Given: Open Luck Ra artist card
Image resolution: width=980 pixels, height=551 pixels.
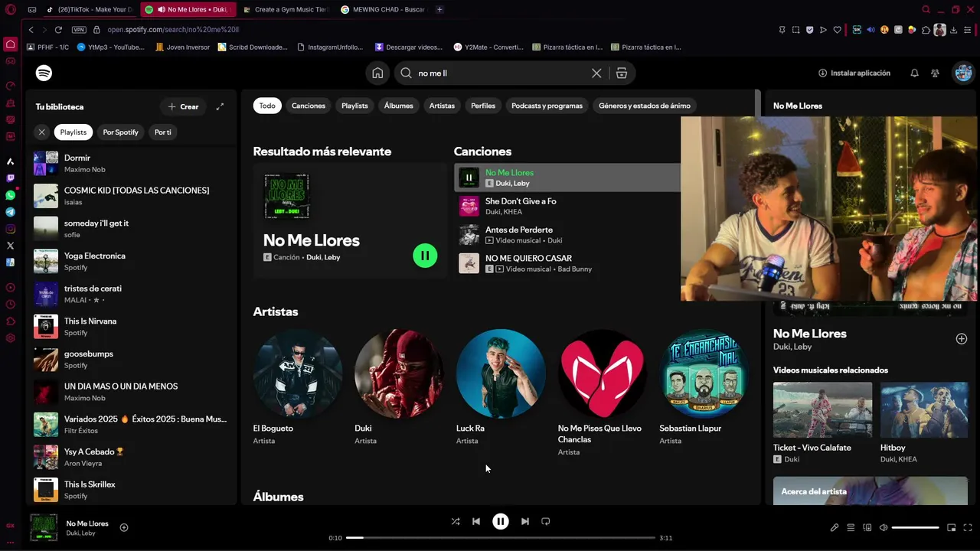Looking at the screenshot, I should pos(501,386).
